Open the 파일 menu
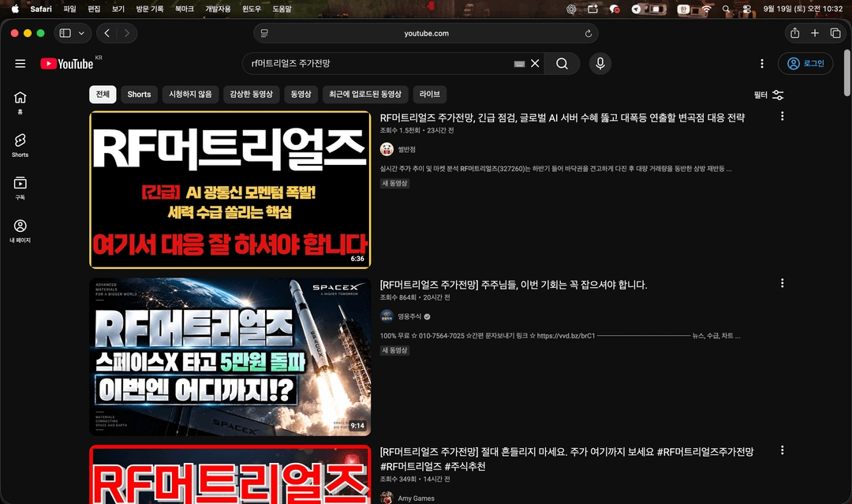The image size is (852, 504). pos(69,9)
